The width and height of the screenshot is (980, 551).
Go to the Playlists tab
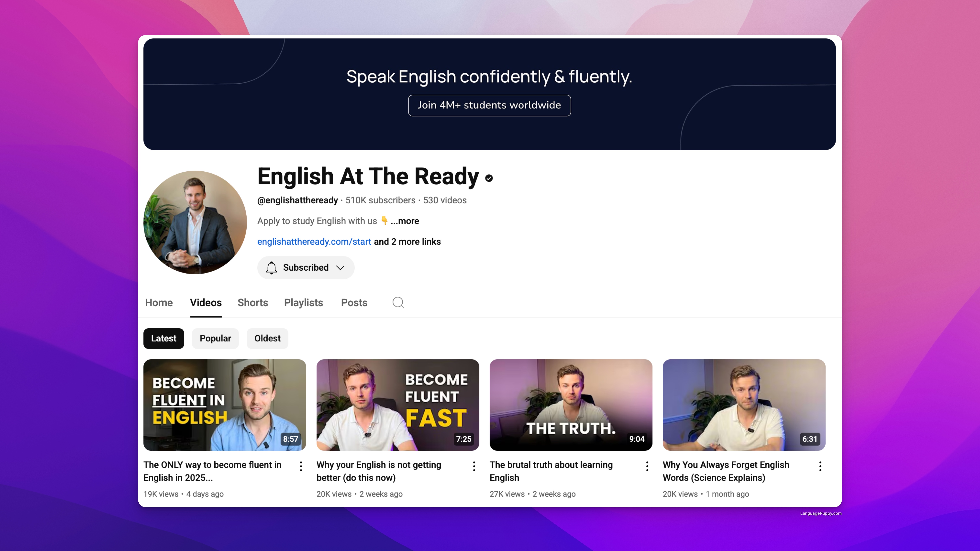tap(303, 303)
